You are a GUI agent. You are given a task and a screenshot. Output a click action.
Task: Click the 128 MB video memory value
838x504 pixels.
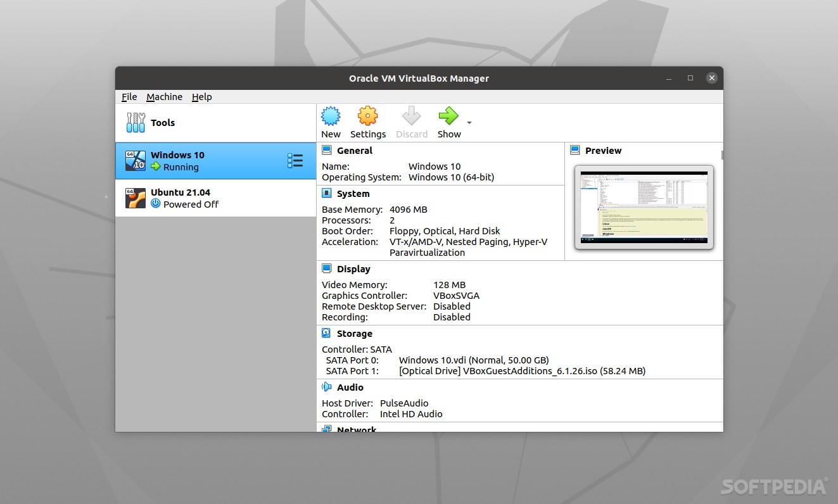449,285
